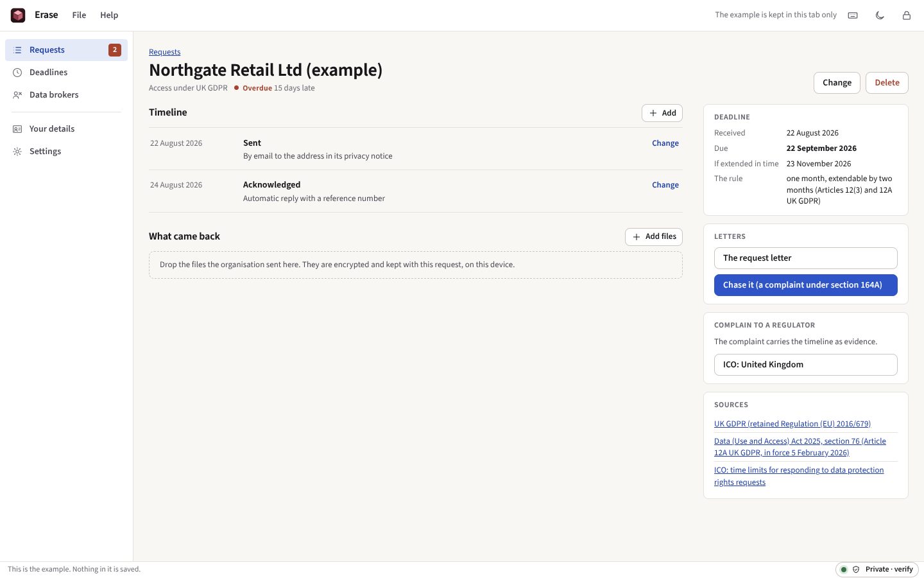Change the Acknowledged timeline entry
The image size is (924, 578).
click(665, 185)
